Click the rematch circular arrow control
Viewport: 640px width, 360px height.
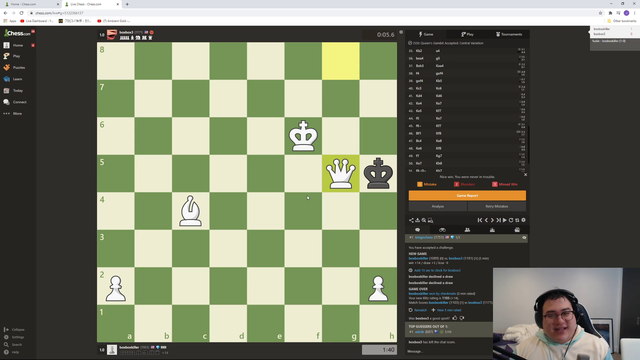tap(511, 220)
